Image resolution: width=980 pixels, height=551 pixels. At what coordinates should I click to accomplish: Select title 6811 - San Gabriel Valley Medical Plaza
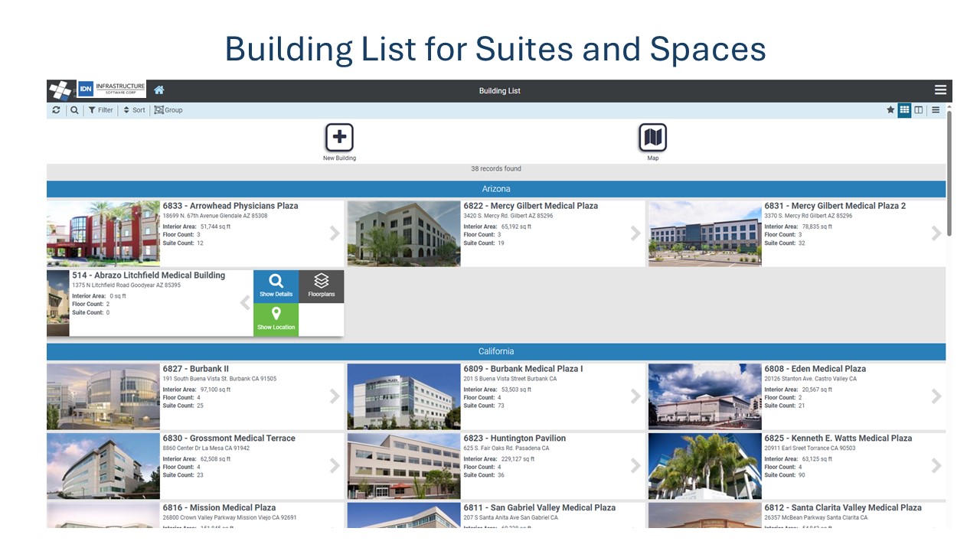click(539, 508)
